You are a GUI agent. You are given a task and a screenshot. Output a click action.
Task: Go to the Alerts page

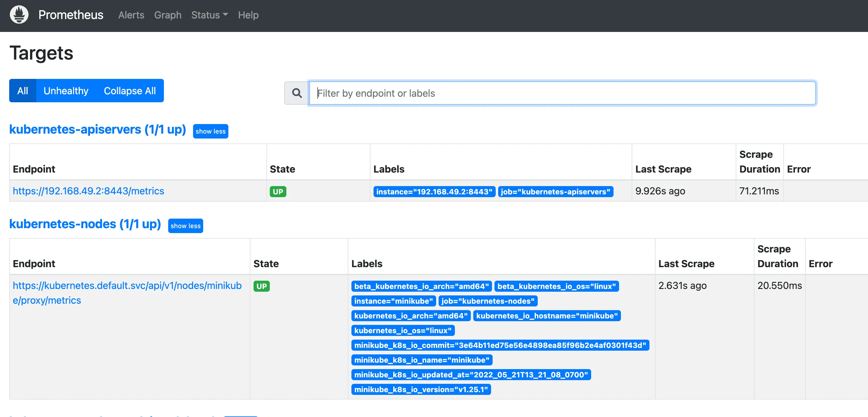[131, 15]
